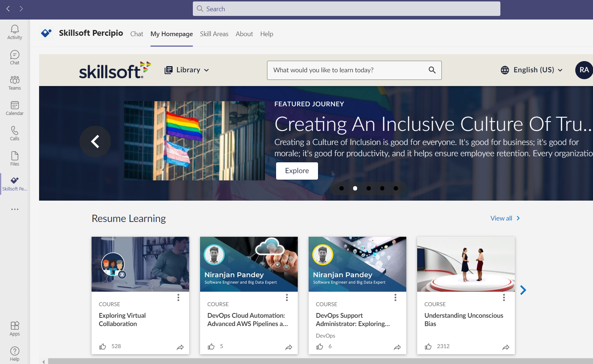The image size is (593, 364).
Task: Open View all in Resume Learning
Action: (x=505, y=218)
